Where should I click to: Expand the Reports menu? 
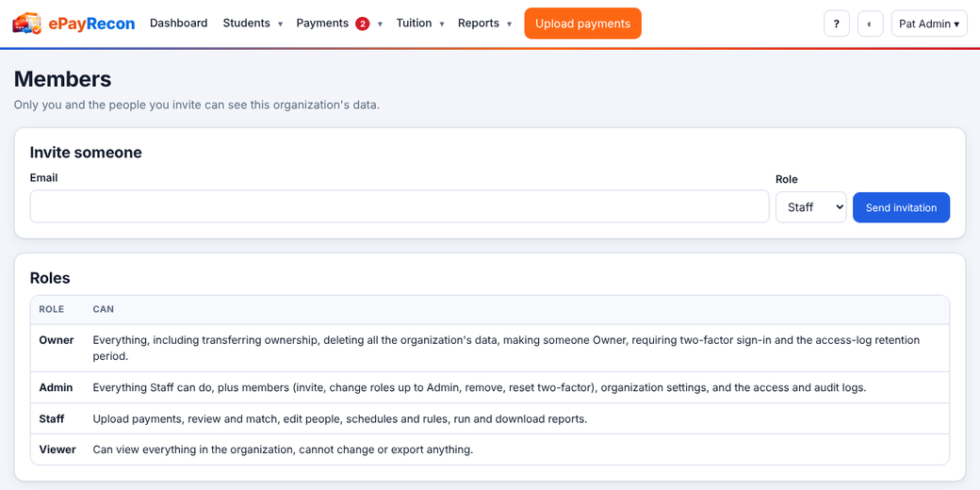coord(485,24)
